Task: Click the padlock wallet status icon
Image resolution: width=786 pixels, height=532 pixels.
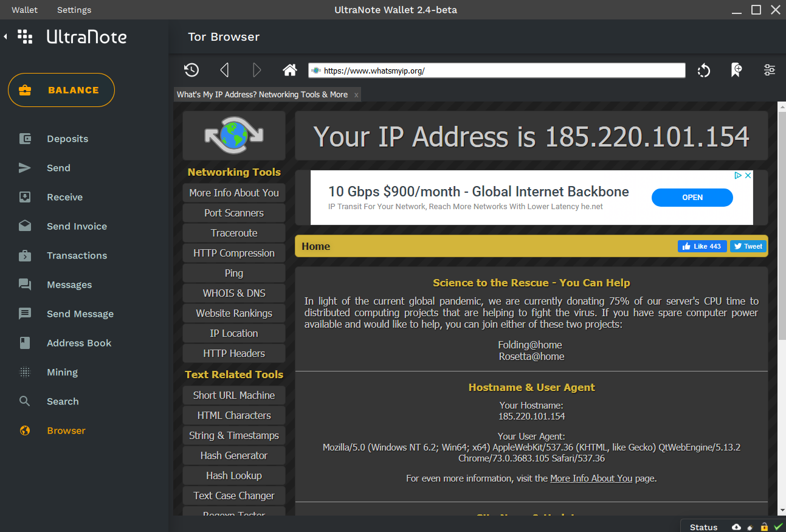Action: (x=764, y=527)
